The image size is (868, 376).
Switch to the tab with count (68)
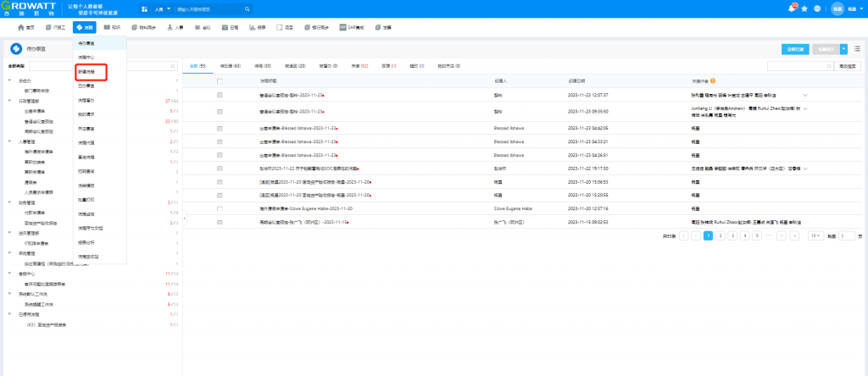[231, 66]
